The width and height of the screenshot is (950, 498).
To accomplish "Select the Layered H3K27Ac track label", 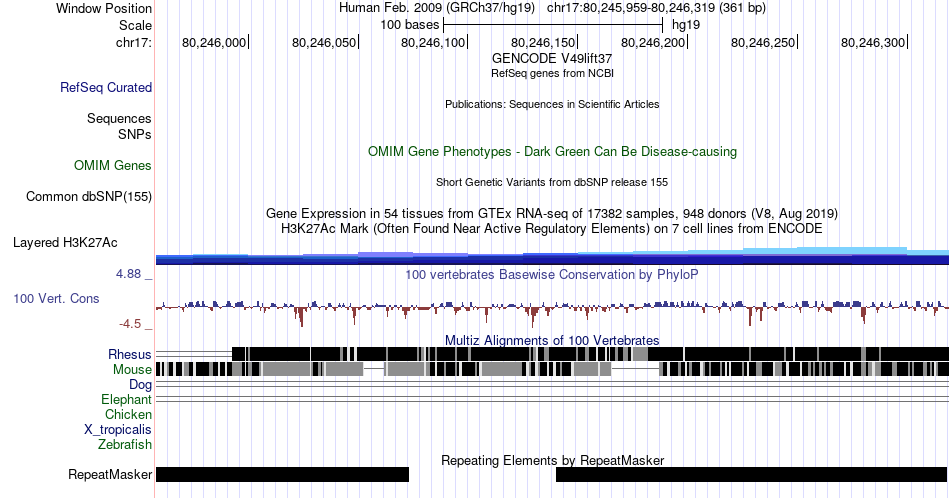I will 65,242.
